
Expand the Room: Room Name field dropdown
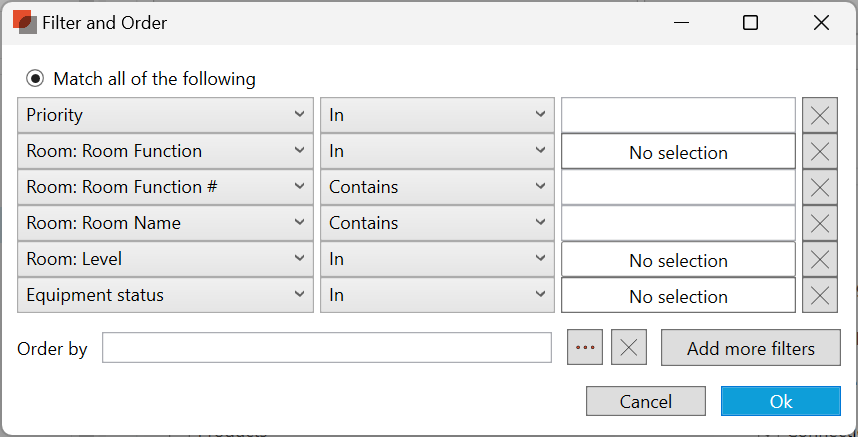coord(165,223)
